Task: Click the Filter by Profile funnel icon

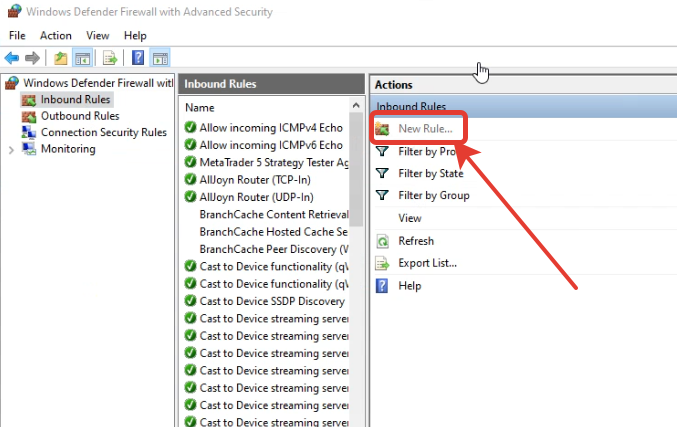Action: coord(382,151)
